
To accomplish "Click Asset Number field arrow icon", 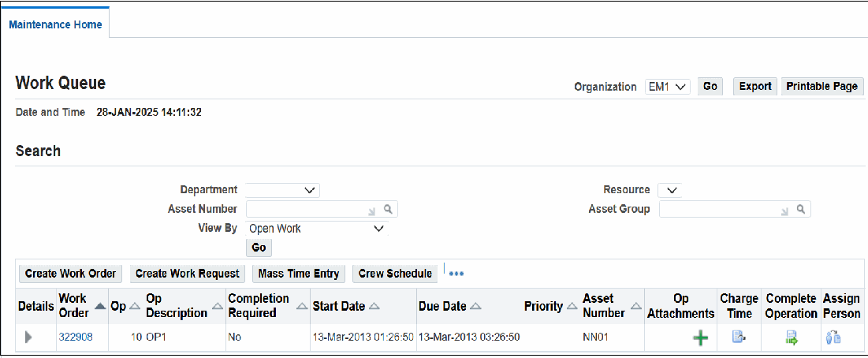I will point(371,211).
